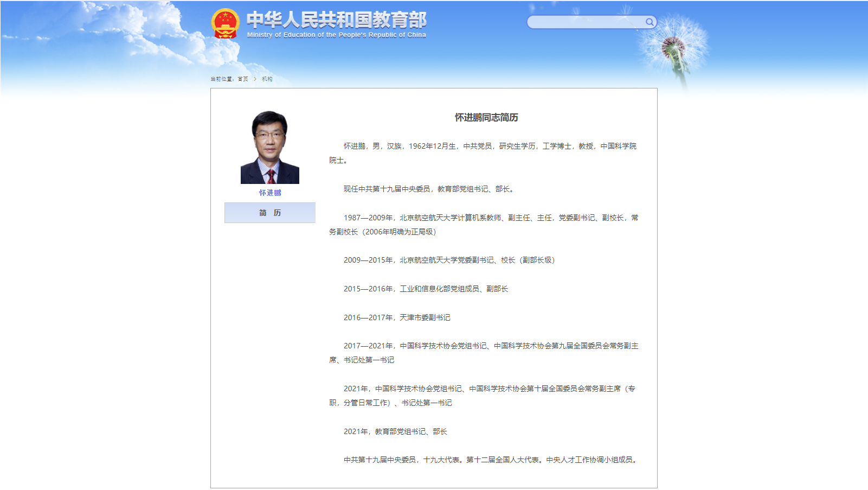868x490 pixels.
Task: Click the 2017—2021年 中国科学技术协会 entry
Action: [484, 353]
